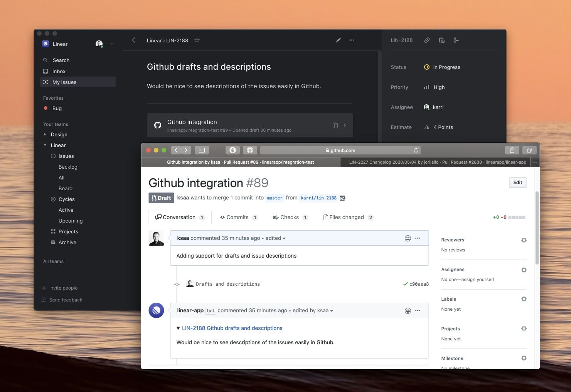The image size is (571, 392).
Task: Open Issues under Linear team
Action: coord(66,156)
